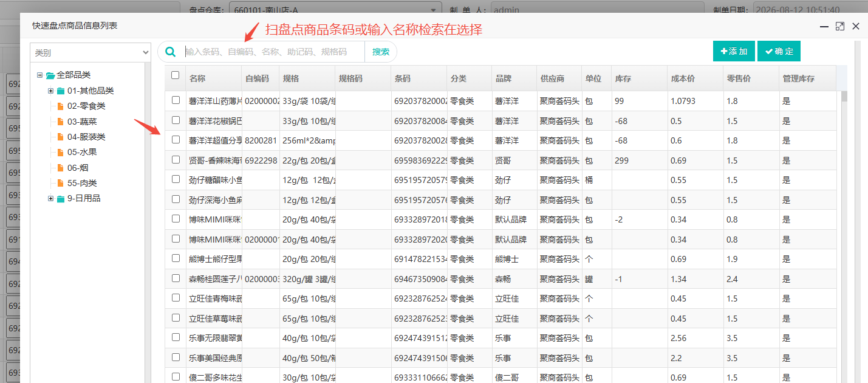Click the 名称 column header
The image size is (868, 383).
[x=213, y=78]
